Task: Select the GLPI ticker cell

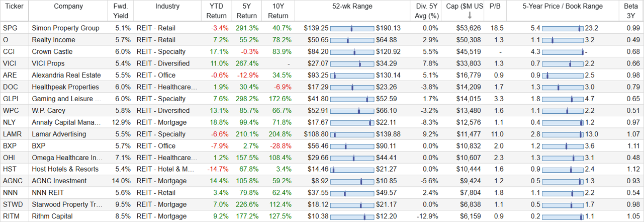Action: [15, 99]
